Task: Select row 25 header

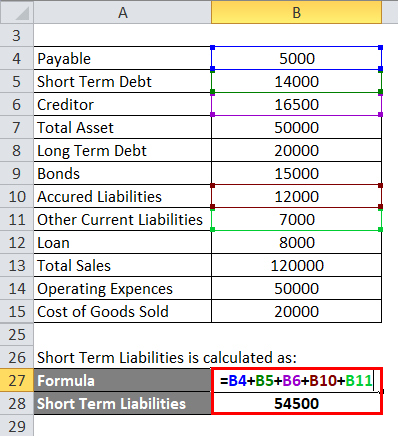Action: click(x=17, y=334)
